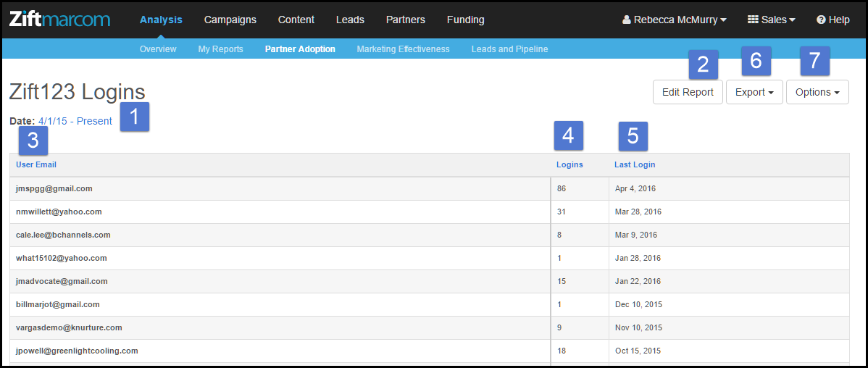Click the Oct 15, 2015 last login
The height and width of the screenshot is (368, 868).
[x=638, y=351]
